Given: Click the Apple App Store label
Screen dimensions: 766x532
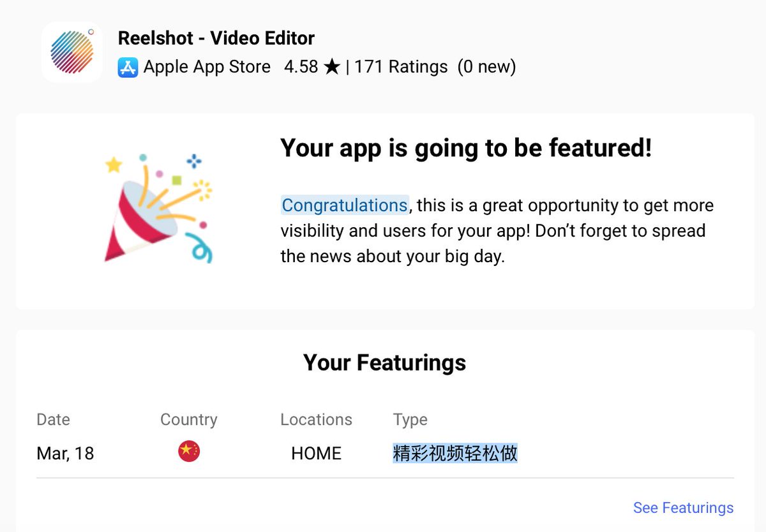Looking at the screenshot, I should point(207,67).
